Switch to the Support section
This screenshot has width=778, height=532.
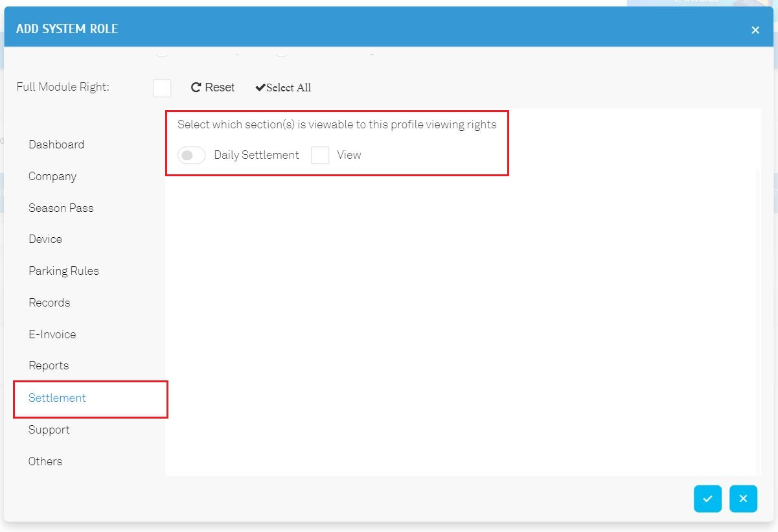[49, 430]
